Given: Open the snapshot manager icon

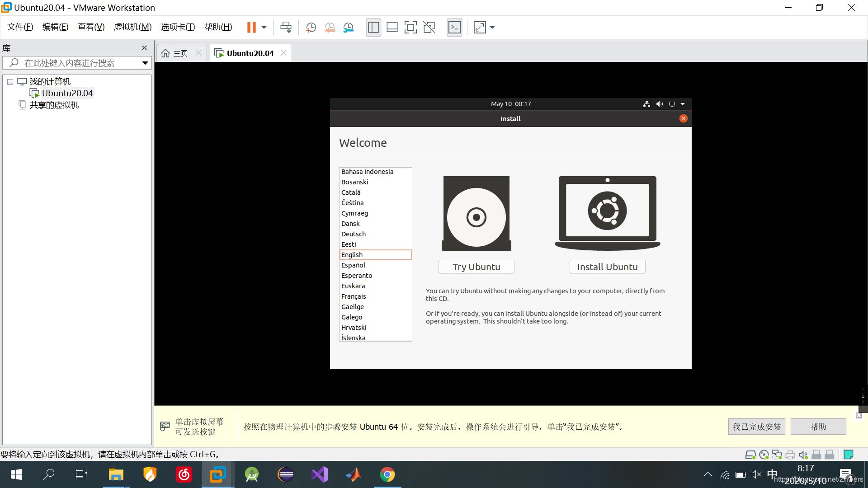Looking at the screenshot, I should pos(348,28).
